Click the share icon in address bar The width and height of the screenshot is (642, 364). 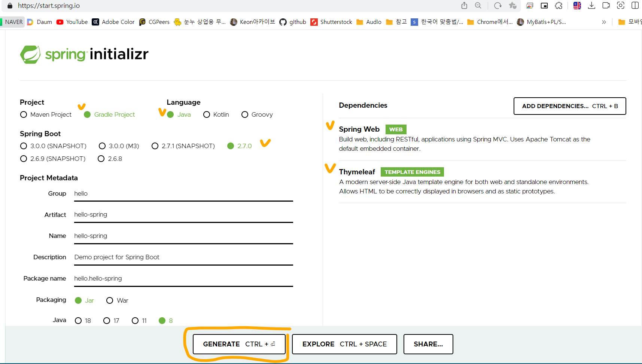pos(464,6)
